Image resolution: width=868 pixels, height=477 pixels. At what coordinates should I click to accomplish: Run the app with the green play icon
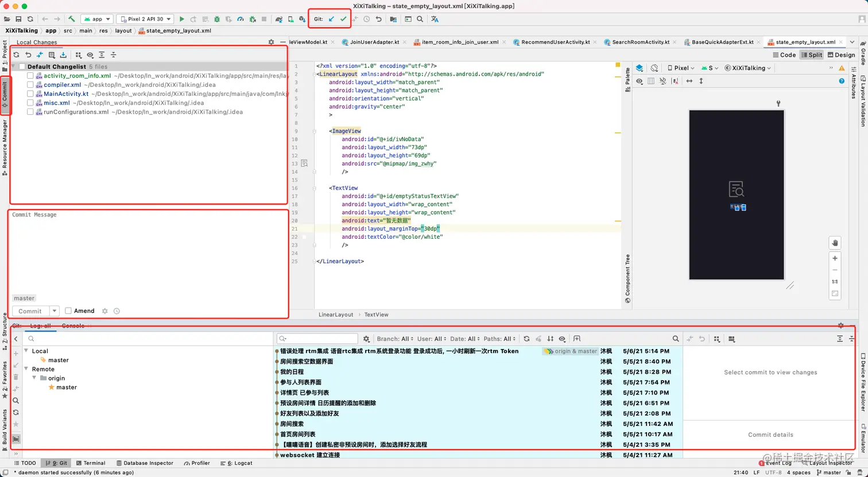click(182, 19)
